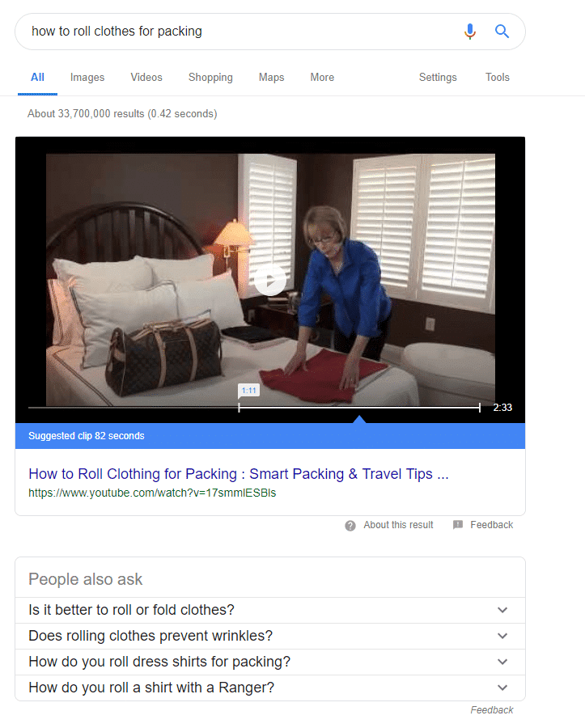
Task: Click the About this result question icon
Action: [x=350, y=525]
